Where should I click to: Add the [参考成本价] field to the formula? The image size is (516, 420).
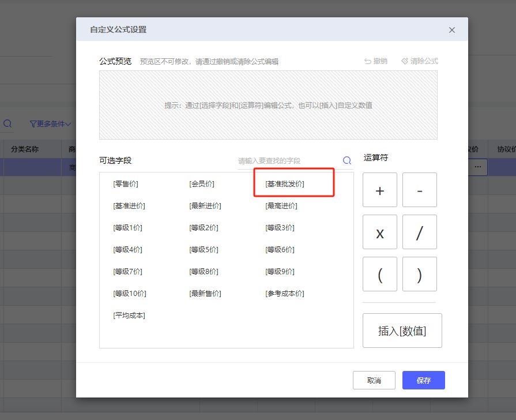click(x=284, y=294)
